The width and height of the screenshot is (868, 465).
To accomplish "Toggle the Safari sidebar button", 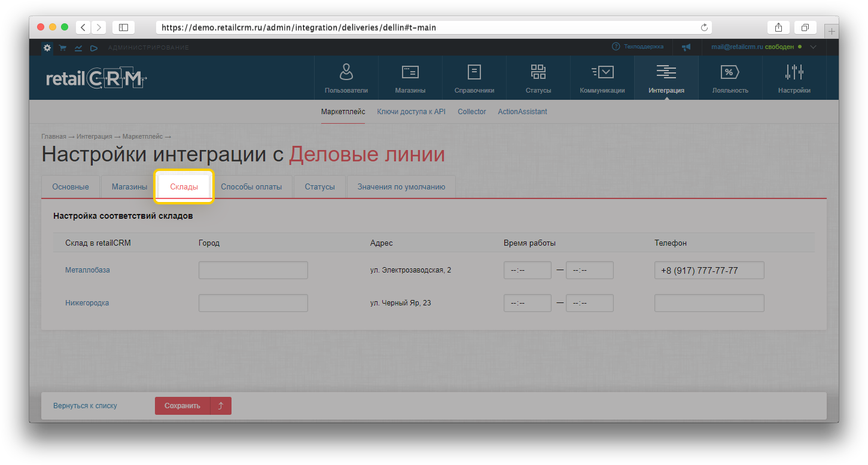I will (x=123, y=27).
